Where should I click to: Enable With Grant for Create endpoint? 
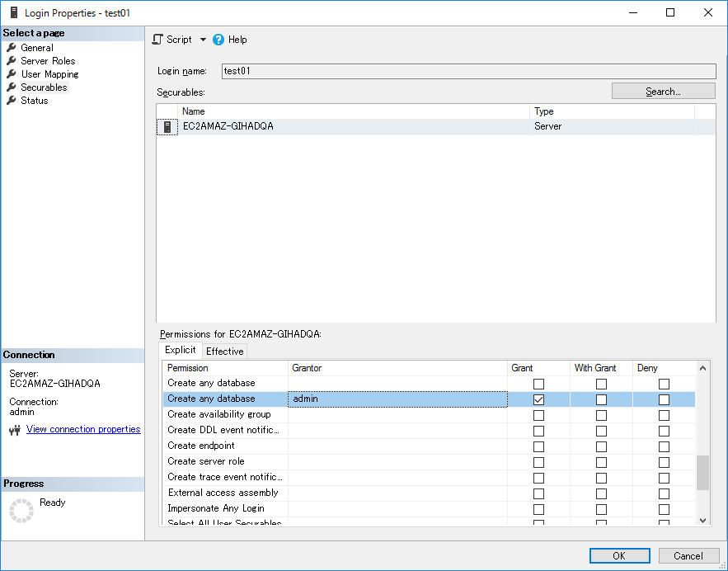[601, 446]
